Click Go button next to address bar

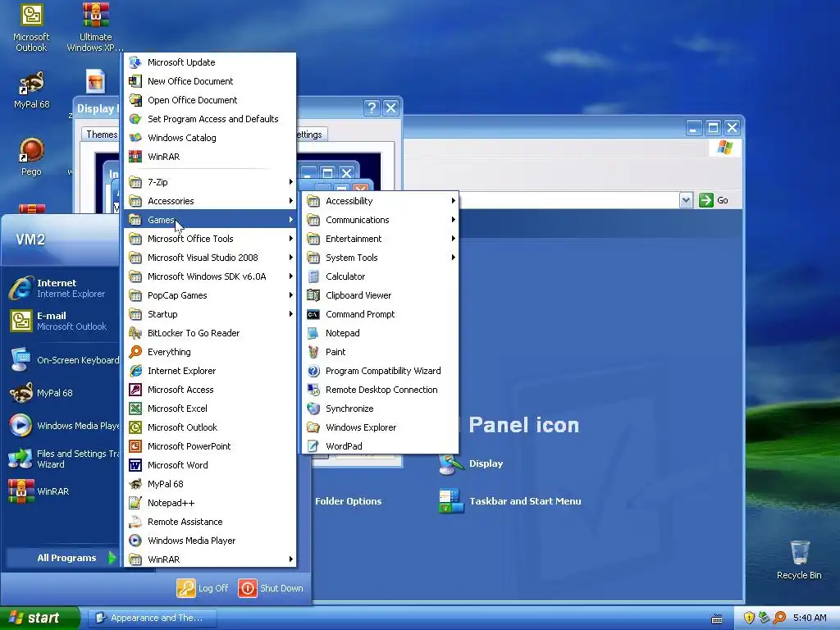tap(714, 200)
